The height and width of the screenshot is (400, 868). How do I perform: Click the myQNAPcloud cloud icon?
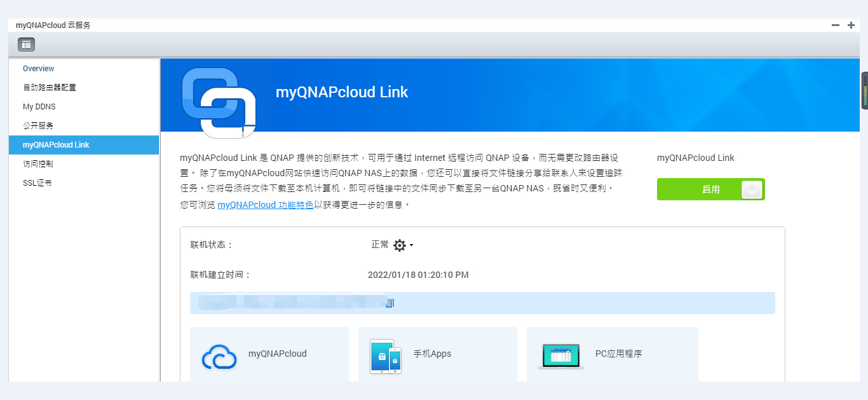tap(219, 356)
